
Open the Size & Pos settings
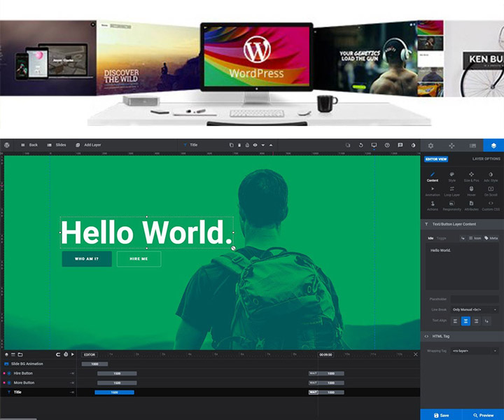point(471,176)
